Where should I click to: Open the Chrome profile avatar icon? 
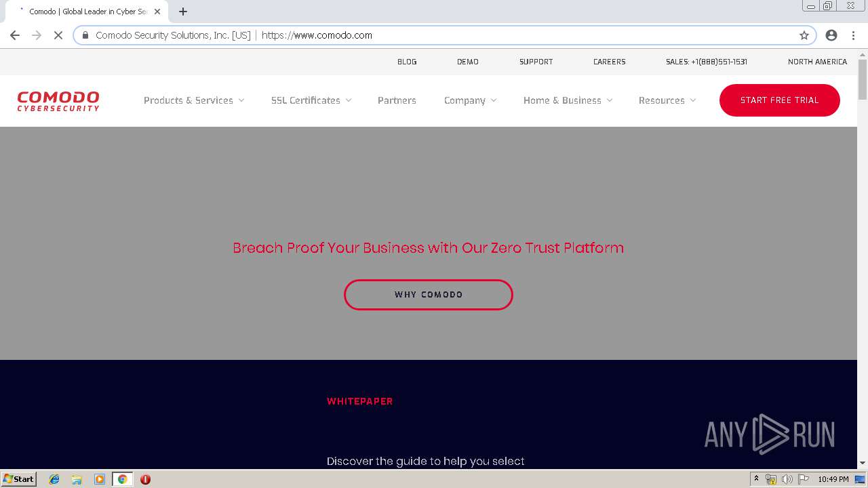[831, 35]
